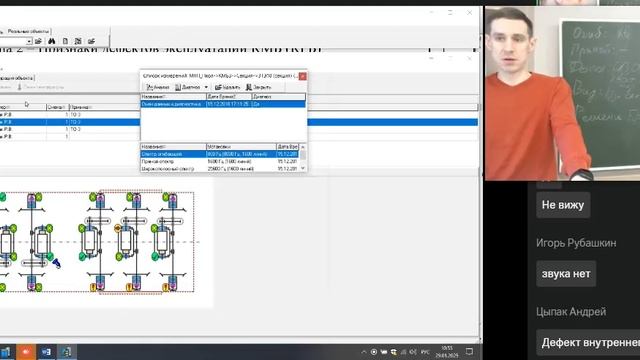Switch to the Реальные объекты tab
640x360 pixels.
(28, 31)
